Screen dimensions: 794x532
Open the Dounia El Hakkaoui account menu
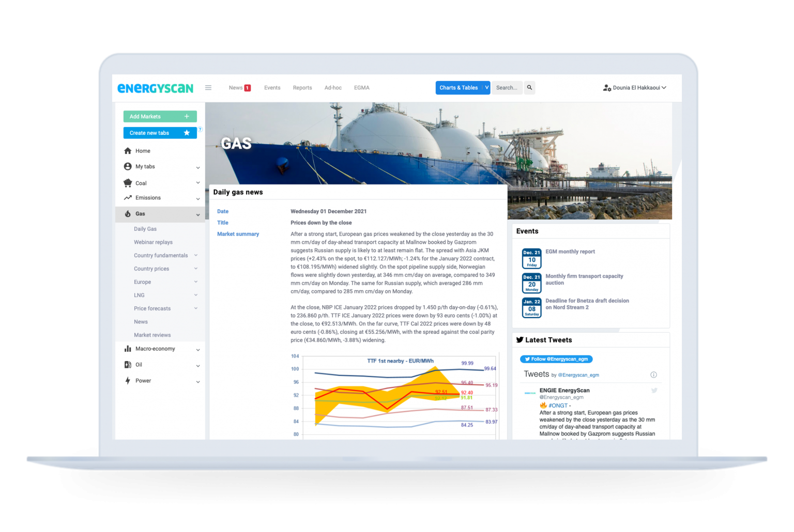point(635,87)
